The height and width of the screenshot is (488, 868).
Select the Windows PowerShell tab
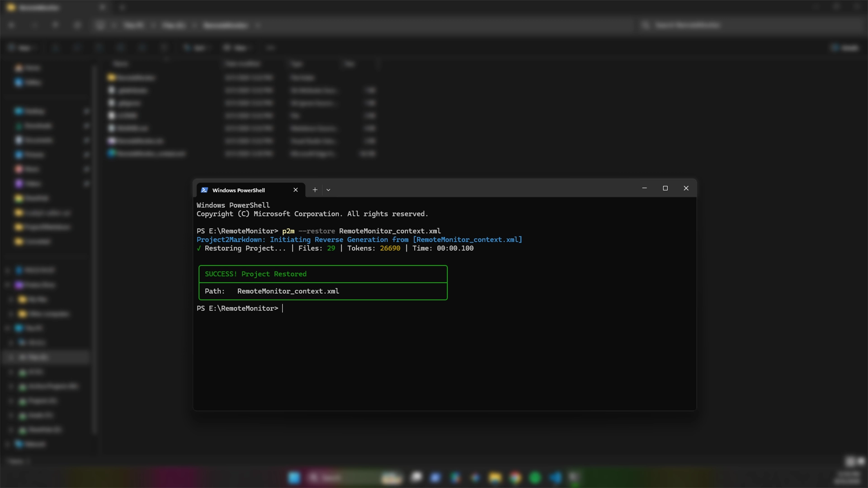tap(250, 190)
